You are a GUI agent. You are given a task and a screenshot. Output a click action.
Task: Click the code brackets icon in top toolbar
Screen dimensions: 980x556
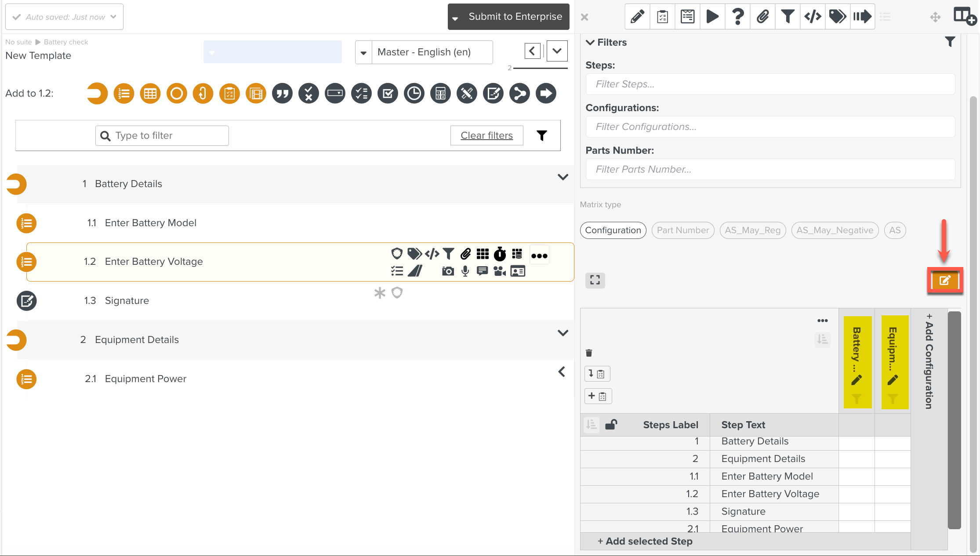click(813, 17)
